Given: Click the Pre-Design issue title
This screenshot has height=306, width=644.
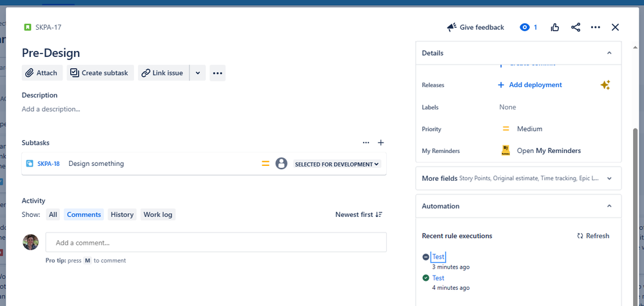Looking at the screenshot, I should tap(51, 53).
